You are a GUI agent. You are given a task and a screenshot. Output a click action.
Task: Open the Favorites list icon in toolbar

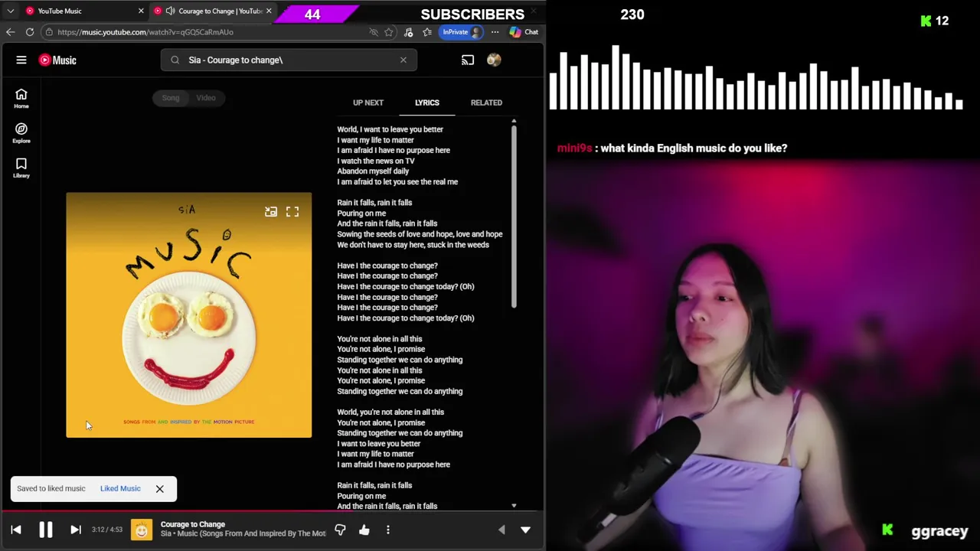point(427,32)
